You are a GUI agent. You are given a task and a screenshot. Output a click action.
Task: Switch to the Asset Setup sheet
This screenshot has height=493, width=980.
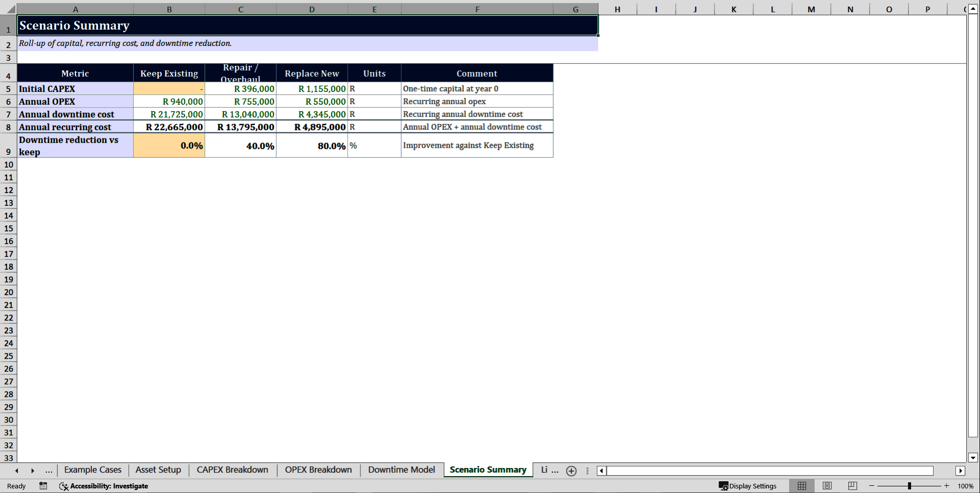click(158, 470)
